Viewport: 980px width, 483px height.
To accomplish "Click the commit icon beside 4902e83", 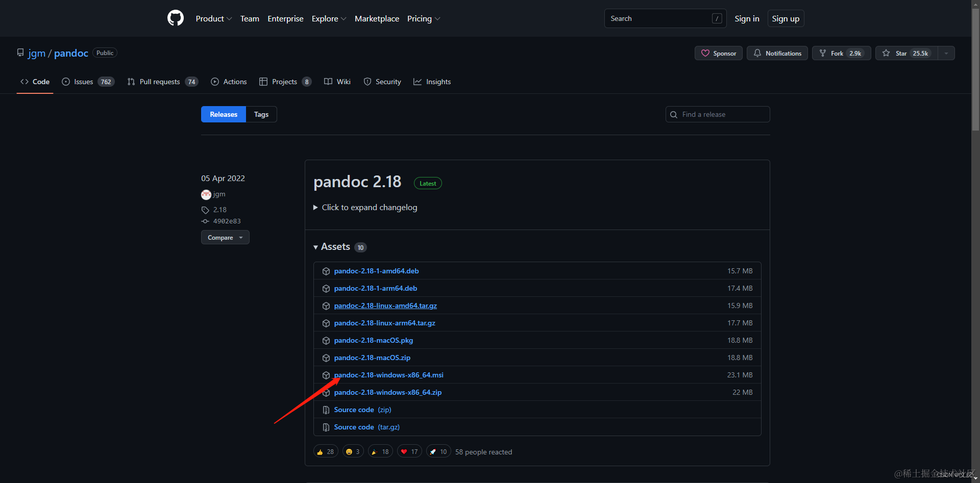I will tap(205, 221).
